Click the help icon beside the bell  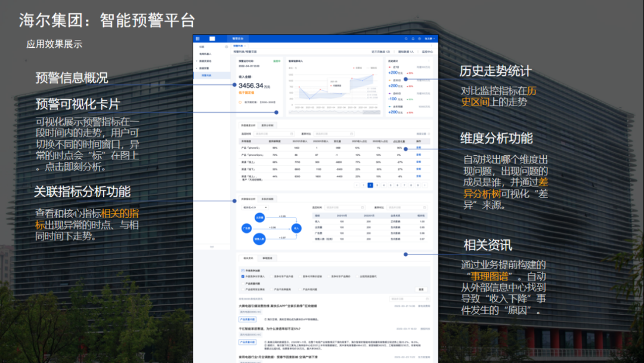coord(419,39)
